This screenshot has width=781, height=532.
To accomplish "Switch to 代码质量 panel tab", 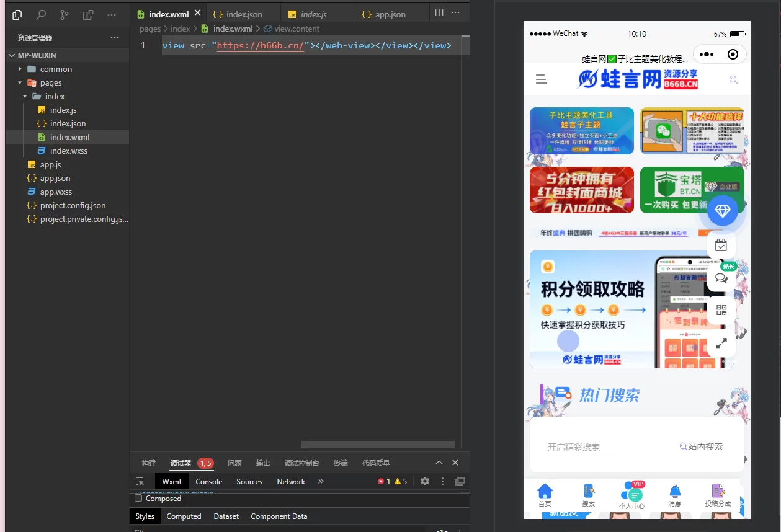I will coord(376,463).
